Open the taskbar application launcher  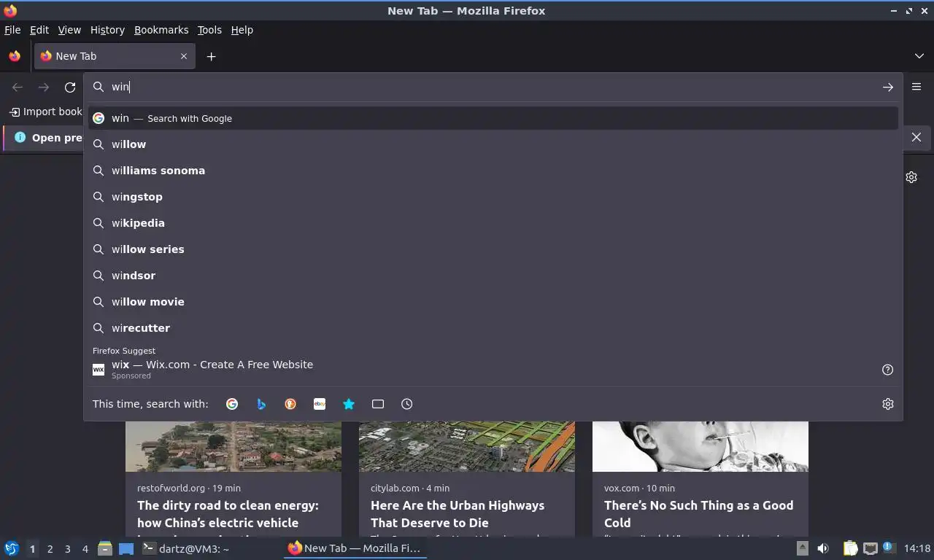(12, 549)
